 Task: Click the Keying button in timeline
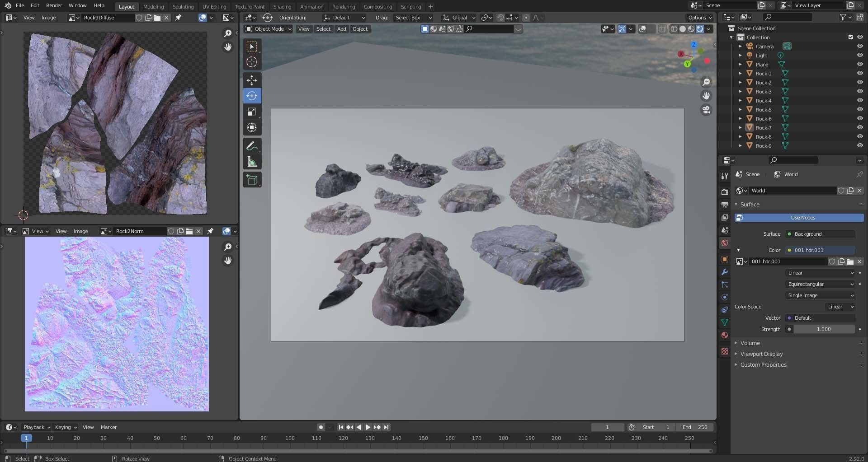66,427
